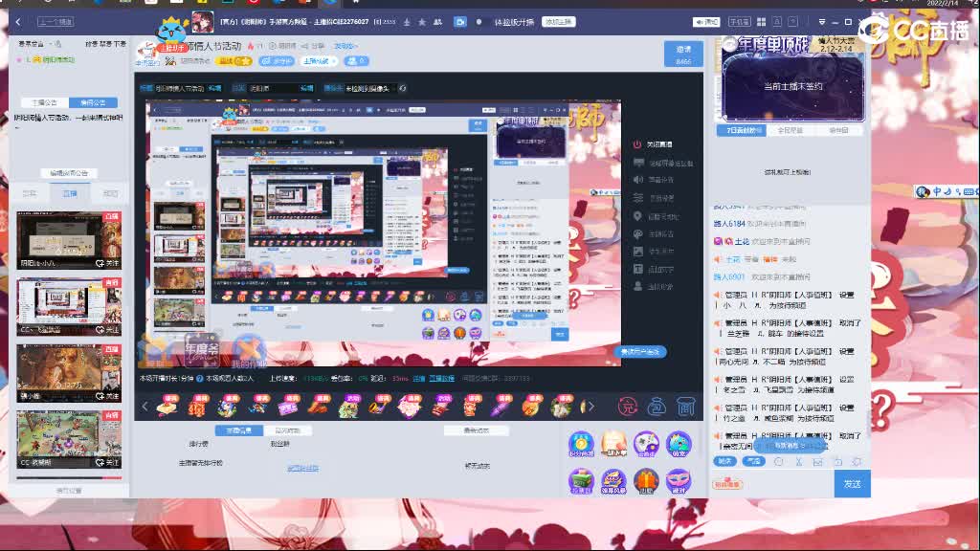This screenshot has width=980, height=551.
Task: Click the blue pill at video bottom-right
Action: click(x=641, y=352)
